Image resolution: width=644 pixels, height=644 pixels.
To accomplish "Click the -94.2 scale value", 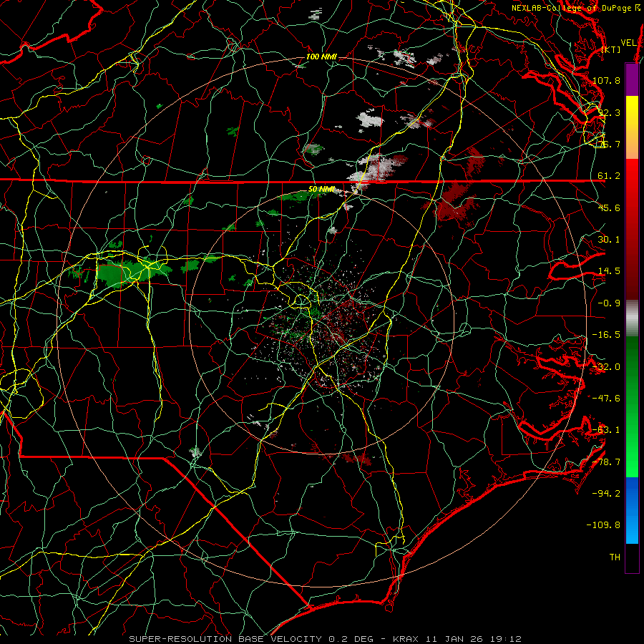I will (x=607, y=494).
